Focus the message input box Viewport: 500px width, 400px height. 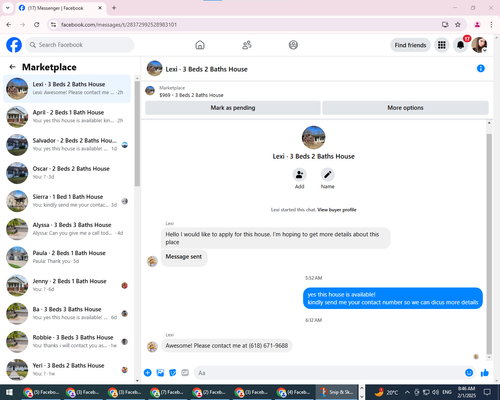point(334,373)
